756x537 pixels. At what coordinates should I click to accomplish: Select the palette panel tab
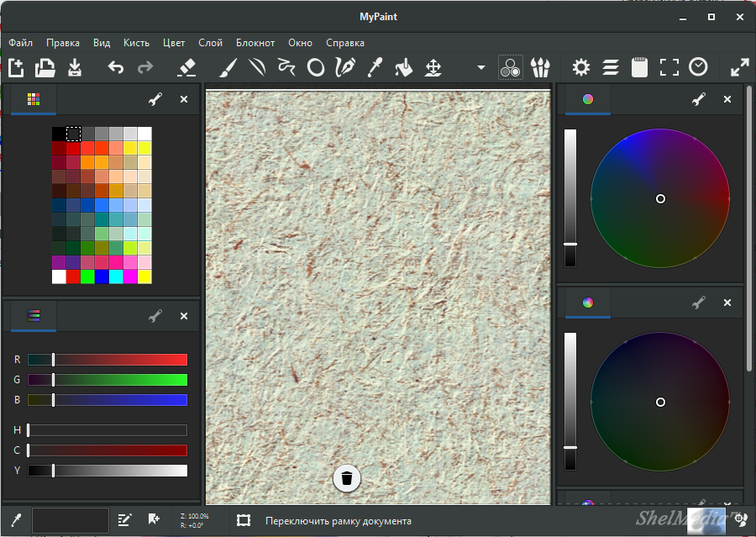(34, 99)
